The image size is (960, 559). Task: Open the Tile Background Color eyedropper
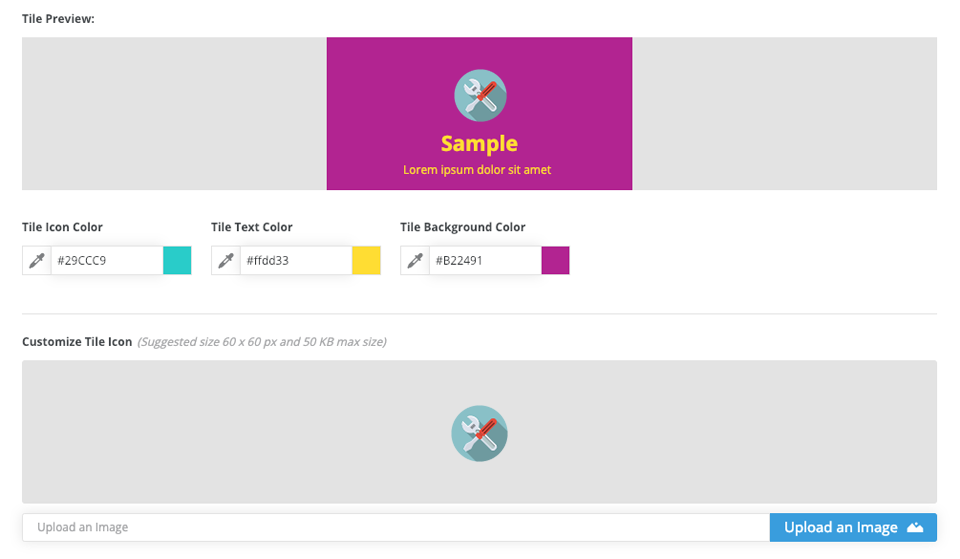[415, 261]
